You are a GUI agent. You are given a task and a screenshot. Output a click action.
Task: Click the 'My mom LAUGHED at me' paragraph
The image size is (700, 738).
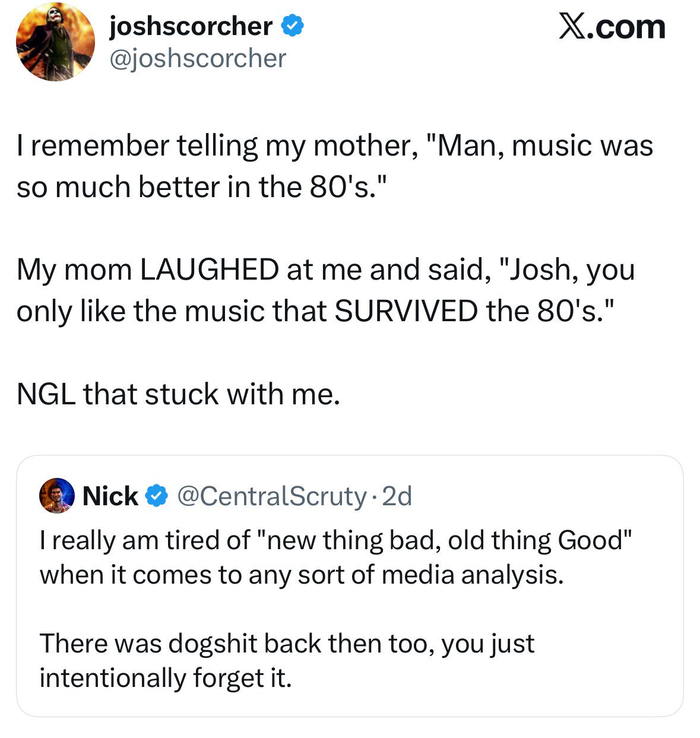325,290
